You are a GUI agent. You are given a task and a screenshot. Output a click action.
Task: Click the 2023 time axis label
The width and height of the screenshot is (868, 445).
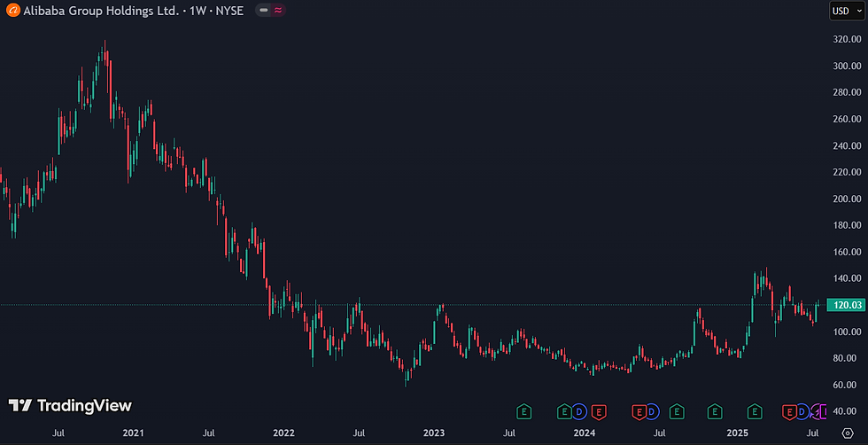[433, 433]
